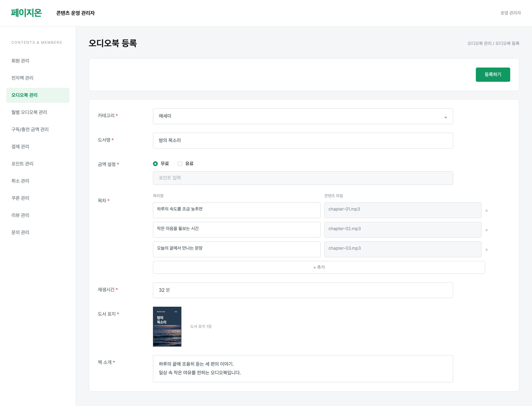Screen dimensions: 532x406
Task: Click into the 책 소개 textarea
Action: (303, 369)
